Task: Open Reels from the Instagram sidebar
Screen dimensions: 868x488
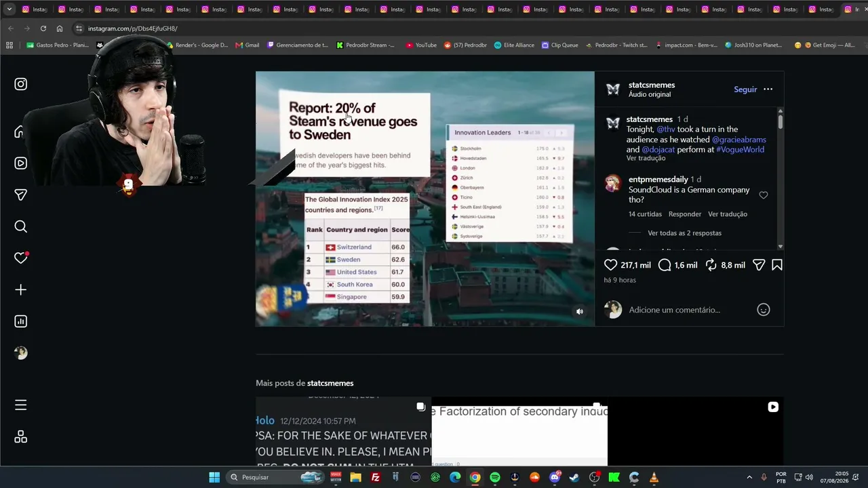Action: tap(21, 163)
